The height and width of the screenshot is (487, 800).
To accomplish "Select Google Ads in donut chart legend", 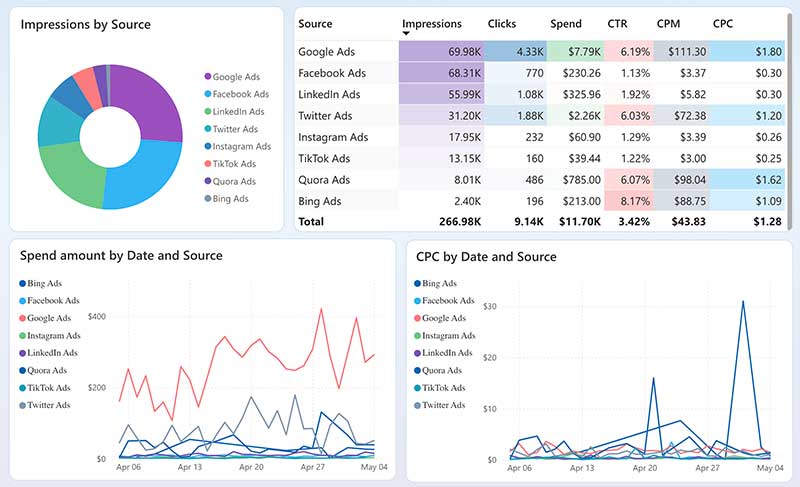I will [x=232, y=76].
